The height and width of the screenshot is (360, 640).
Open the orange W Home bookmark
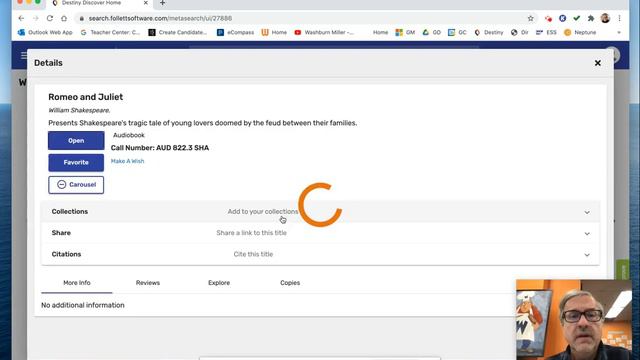click(x=274, y=32)
